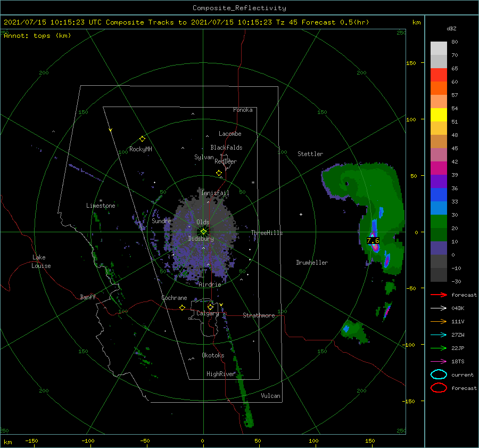
Task: Click the HighRiver city label
Action: (221, 374)
